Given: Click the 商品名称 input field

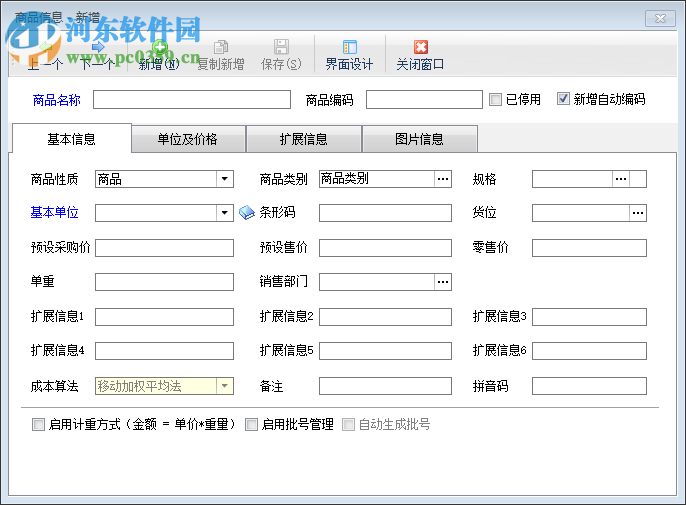Looking at the screenshot, I should pyautogui.click(x=192, y=100).
